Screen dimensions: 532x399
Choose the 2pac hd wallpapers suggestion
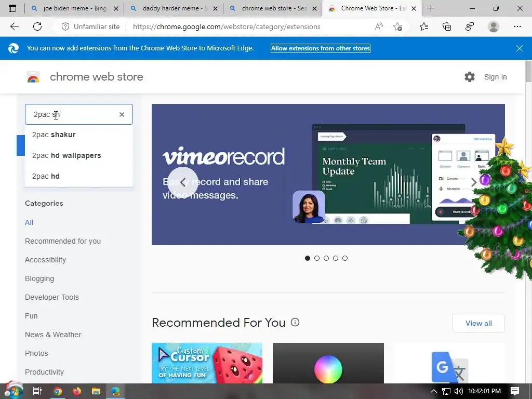pyautogui.click(x=79, y=155)
